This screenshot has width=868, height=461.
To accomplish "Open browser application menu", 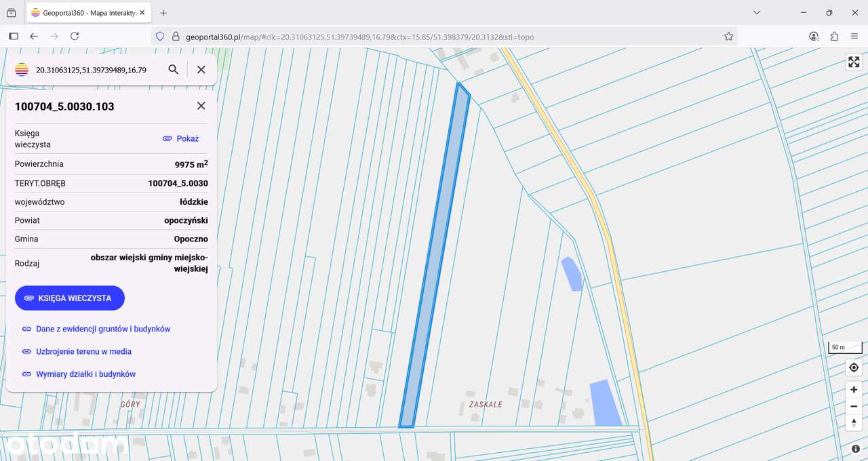I will pyautogui.click(x=854, y=37).
